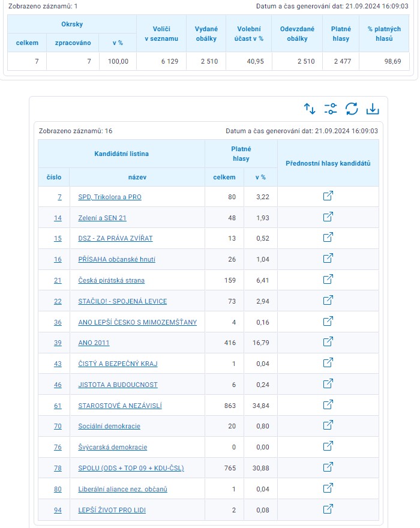Open the ANO 2011 party link
This screenshot has width=420, height=528.
coord(94,343)
